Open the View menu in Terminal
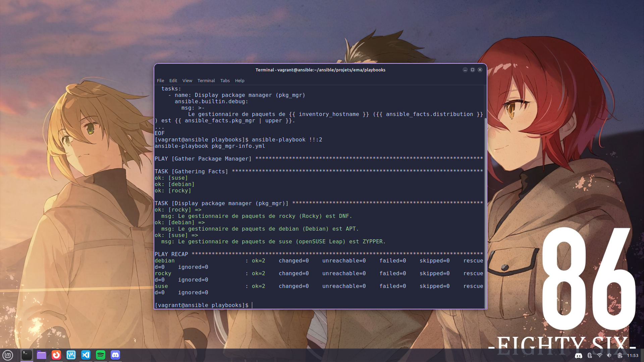 187,81
